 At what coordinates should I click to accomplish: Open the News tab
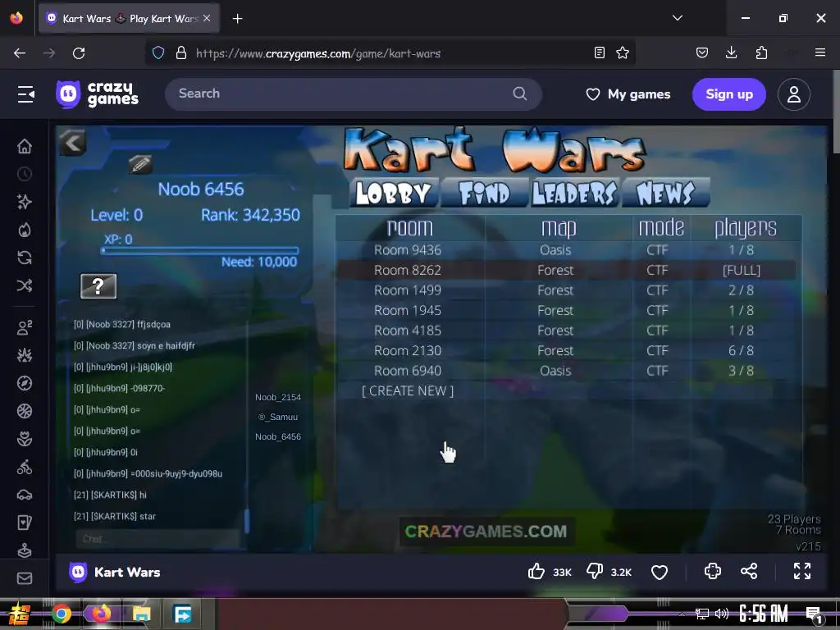tap(666, 193)
